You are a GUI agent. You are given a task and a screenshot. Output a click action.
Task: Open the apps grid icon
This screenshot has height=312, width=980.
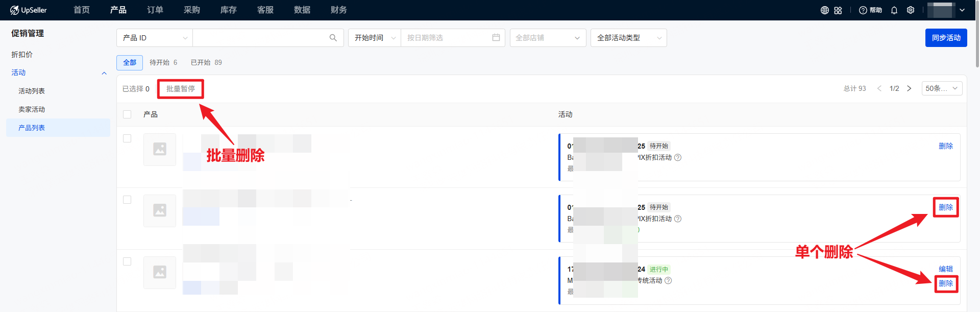pyautogui.click(x=838, y=10)
